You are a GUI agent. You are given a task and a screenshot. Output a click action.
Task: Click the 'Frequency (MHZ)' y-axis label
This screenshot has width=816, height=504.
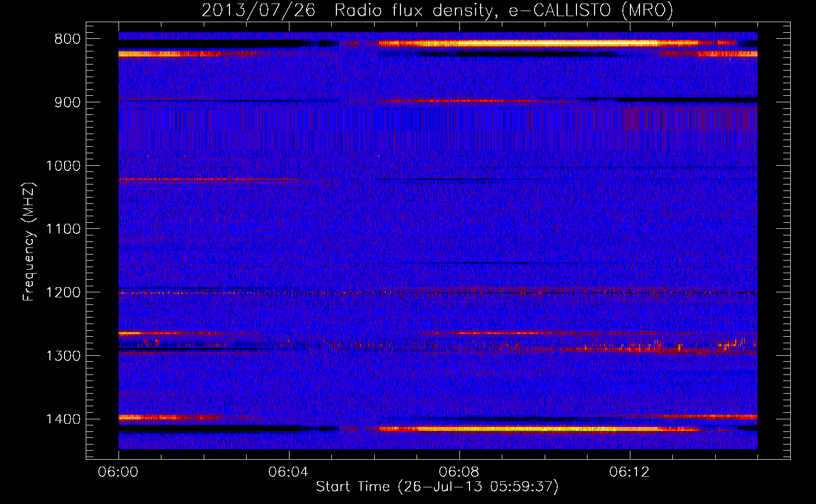point(29,242)
